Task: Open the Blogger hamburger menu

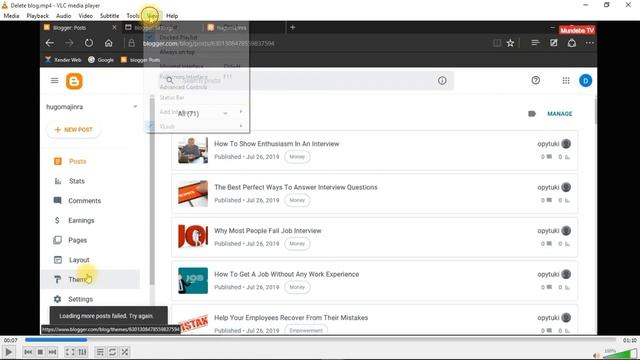Action: coord(54,80)
